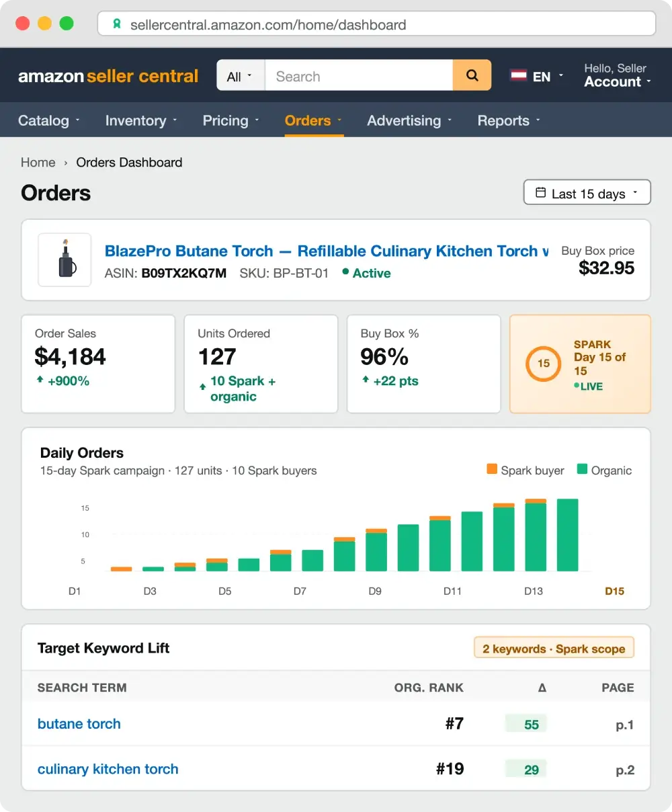
Task: Click the green macOS fullscreen button
Action: tap(67, 24)
